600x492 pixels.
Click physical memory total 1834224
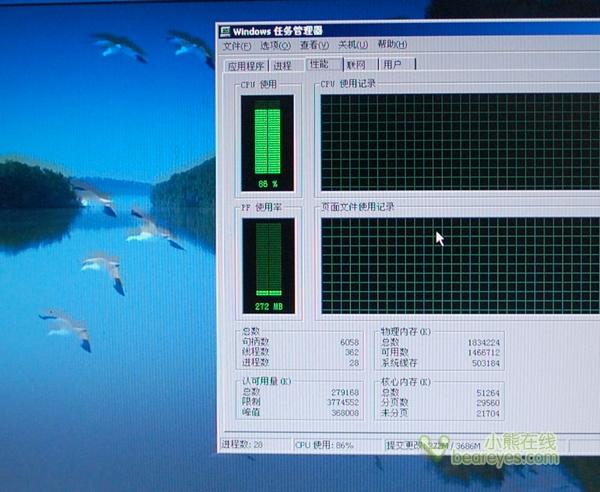coord(484,343)
